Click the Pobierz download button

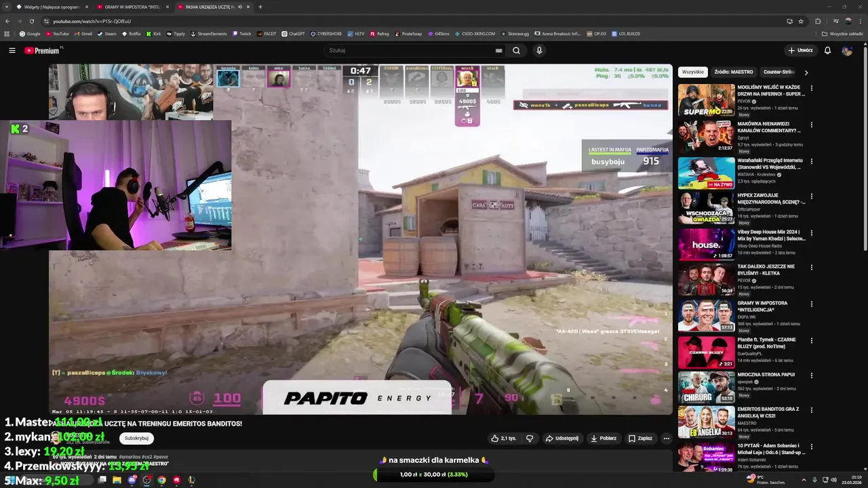click(x=604, y=439)
